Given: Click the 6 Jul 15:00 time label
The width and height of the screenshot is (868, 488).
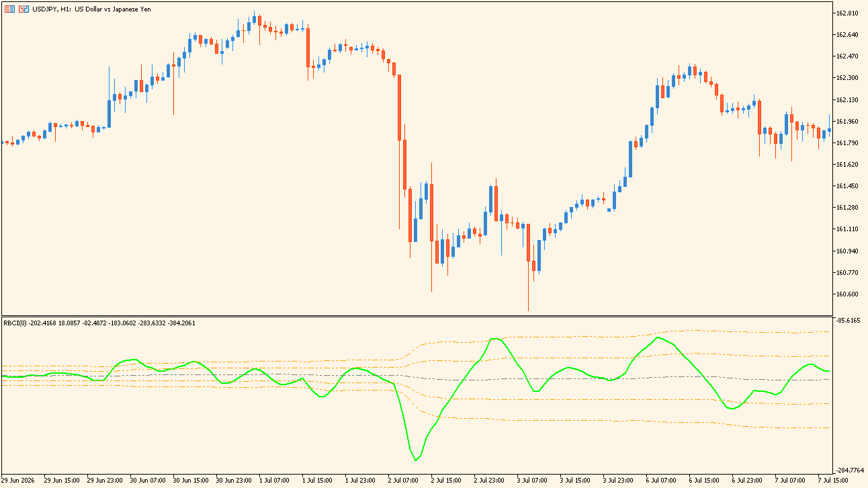Looking at the screenshot, I should 705,481.
